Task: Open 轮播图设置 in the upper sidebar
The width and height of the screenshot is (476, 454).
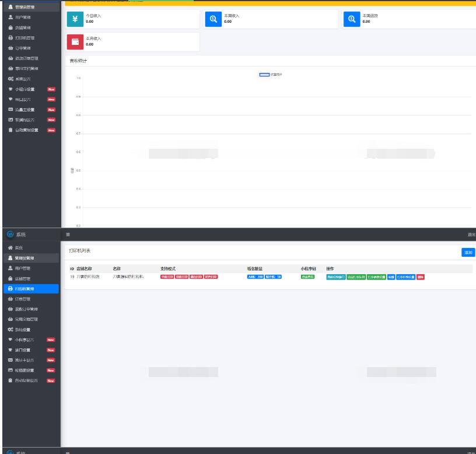Action: (x=27, y=120)
